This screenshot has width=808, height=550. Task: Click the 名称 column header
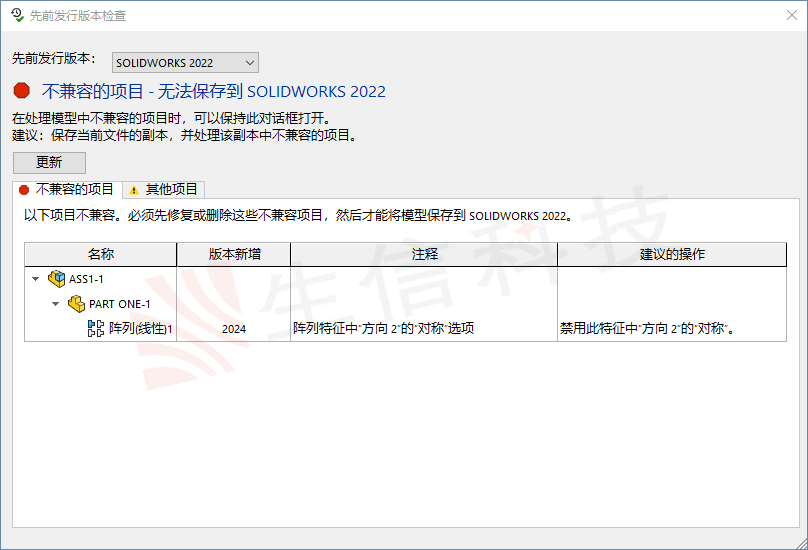(100, 254)
